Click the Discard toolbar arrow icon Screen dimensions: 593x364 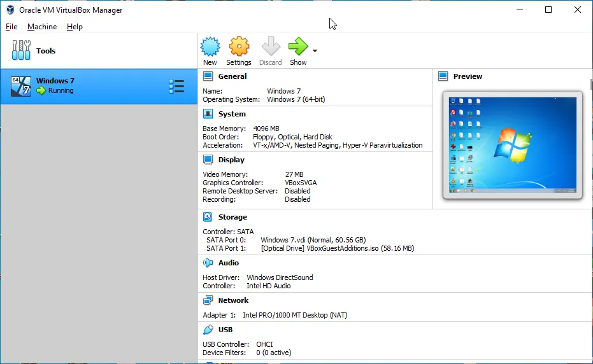271,46
